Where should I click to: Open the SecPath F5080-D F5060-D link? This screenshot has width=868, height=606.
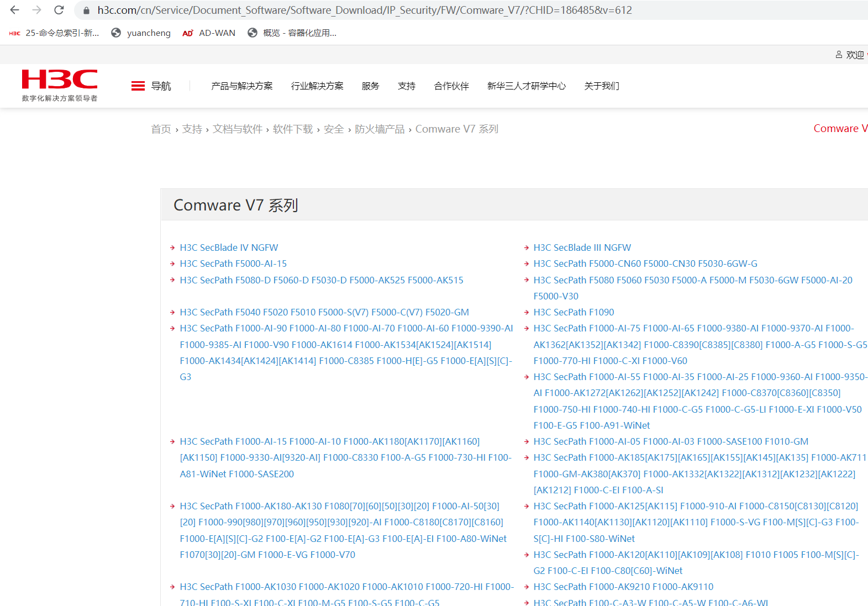point(322,280)
